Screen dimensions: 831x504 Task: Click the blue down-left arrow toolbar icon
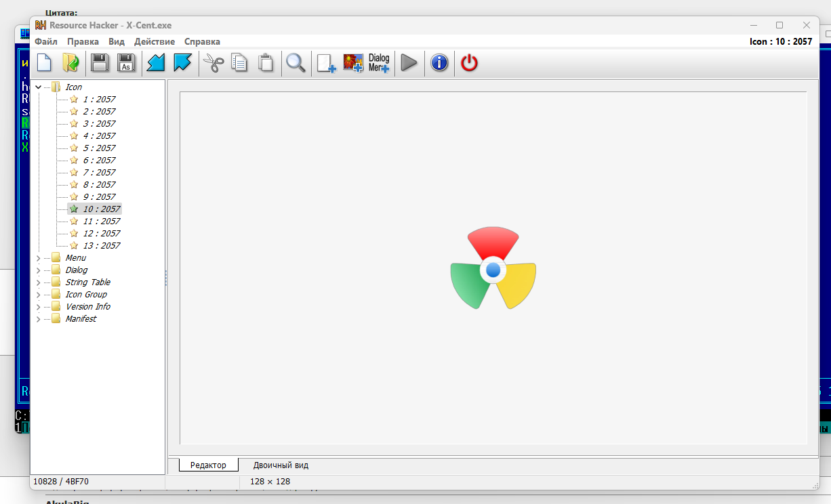point(157,63)
